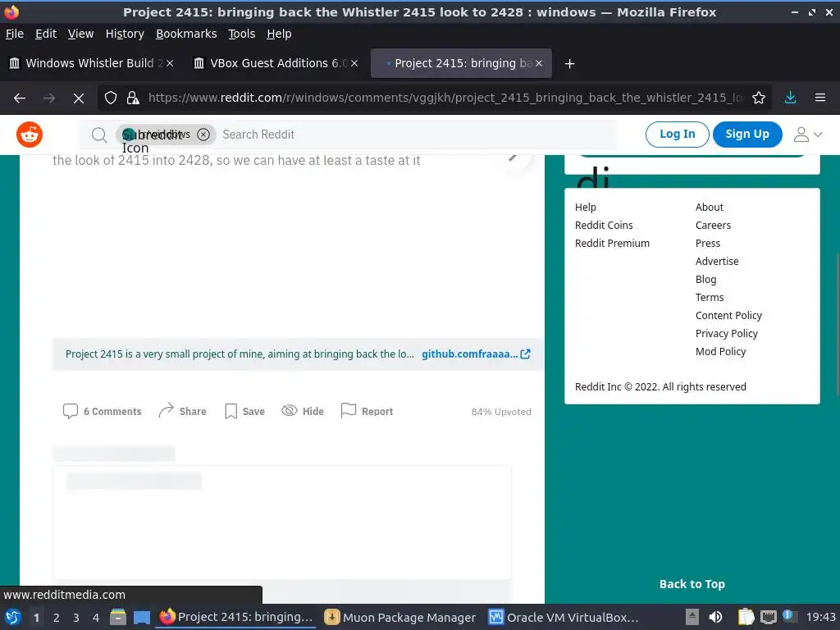Open the Terms footer link

(x=710, y=297)
